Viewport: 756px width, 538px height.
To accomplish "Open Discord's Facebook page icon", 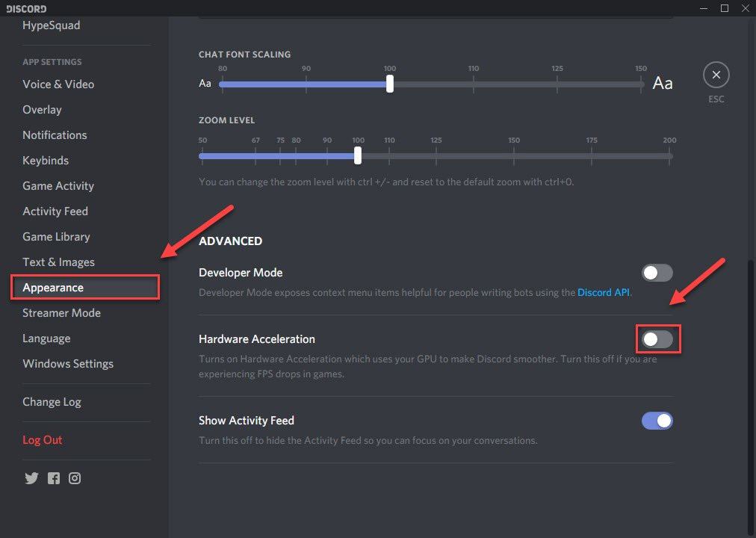I will 53,478.
